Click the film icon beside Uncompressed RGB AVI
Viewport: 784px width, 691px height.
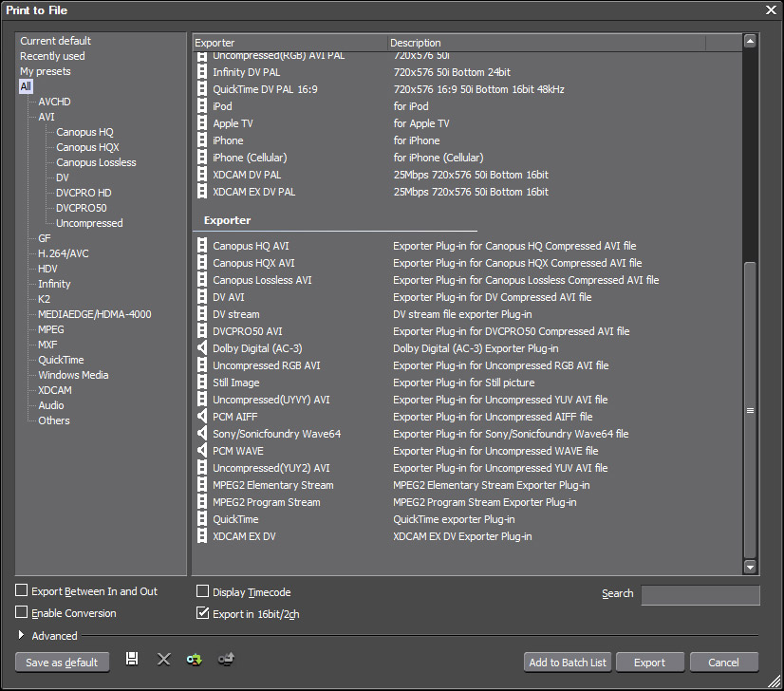[202, 365]
